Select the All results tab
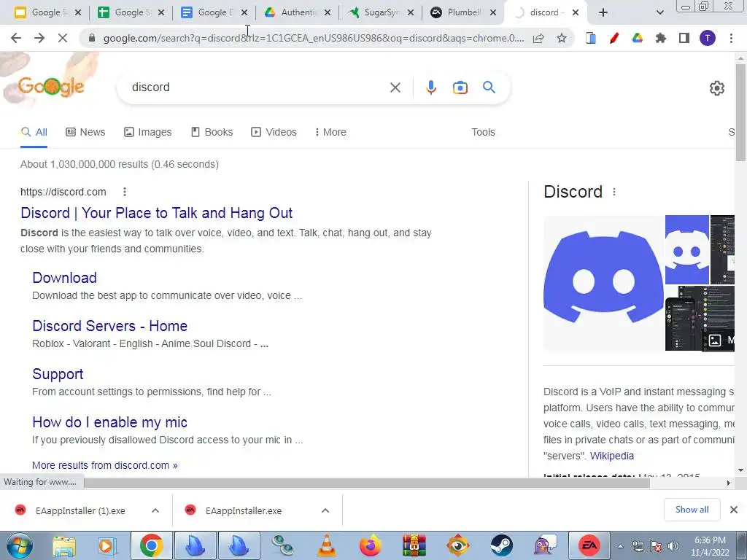 (34, 132)
